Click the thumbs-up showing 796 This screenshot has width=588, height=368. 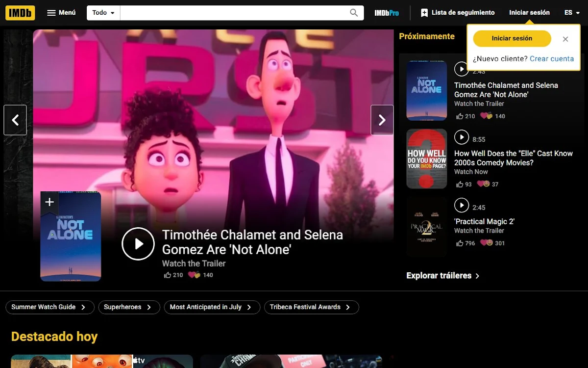[465, 243]
